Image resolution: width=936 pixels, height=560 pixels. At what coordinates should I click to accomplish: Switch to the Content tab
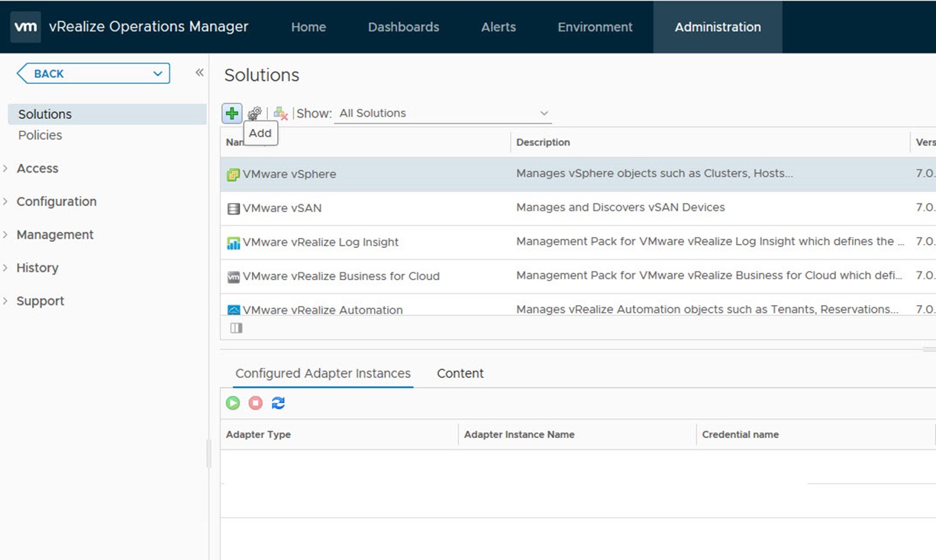click(x=460, y=373)
